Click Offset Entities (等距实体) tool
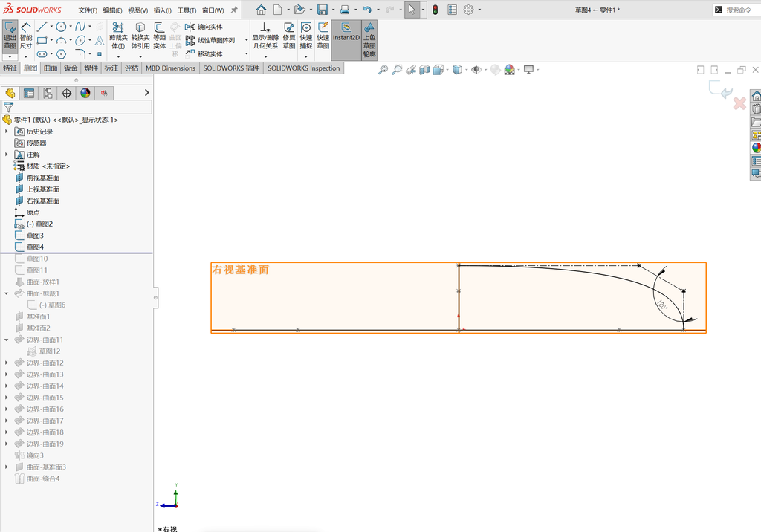761x532 pixels. pyautogui.click(x=159, y=36)
